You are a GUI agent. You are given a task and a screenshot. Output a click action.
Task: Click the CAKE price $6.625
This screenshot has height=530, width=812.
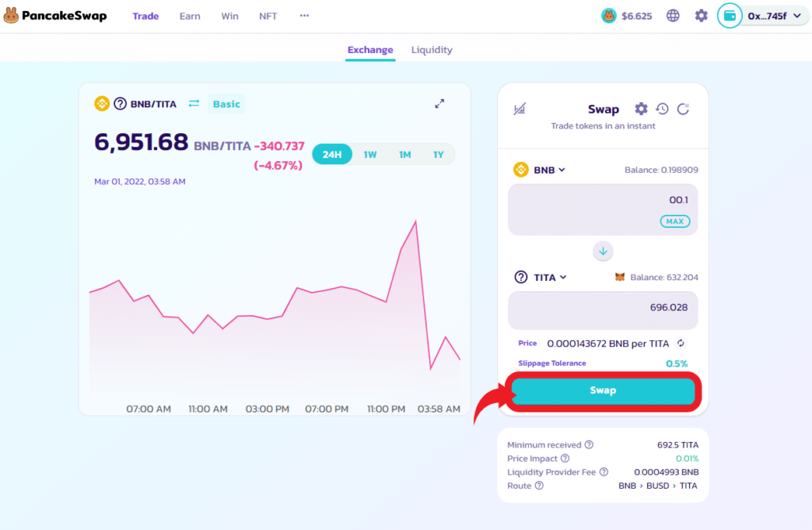tap(627, 16)
